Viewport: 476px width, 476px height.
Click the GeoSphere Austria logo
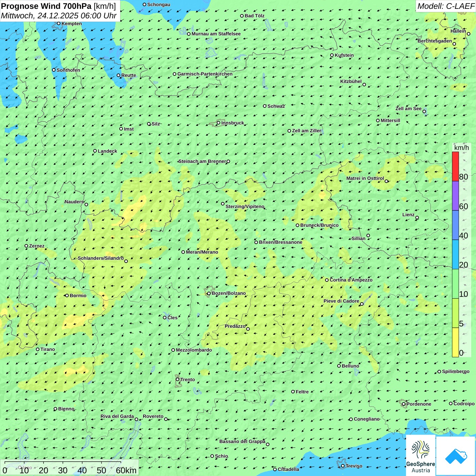(x=421, y=455)
